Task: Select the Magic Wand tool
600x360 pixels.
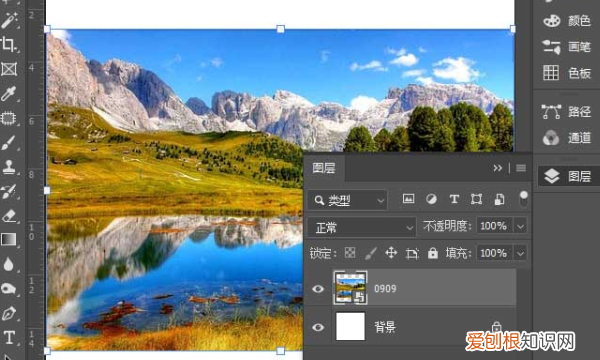Action: pyautogui.click(x=9, y=20)
